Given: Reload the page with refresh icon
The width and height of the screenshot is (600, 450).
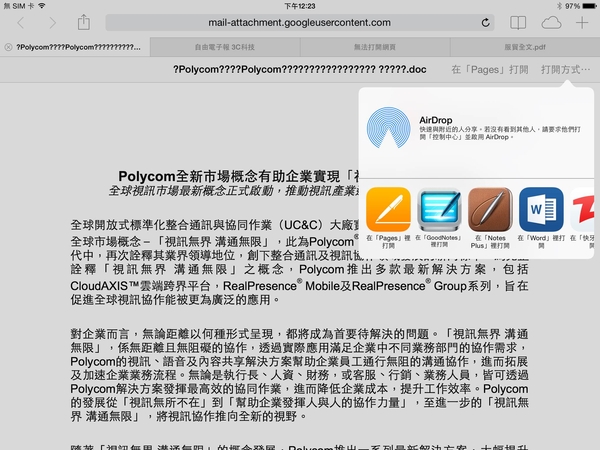Looking at the screenshot, I should click(485, 23).
